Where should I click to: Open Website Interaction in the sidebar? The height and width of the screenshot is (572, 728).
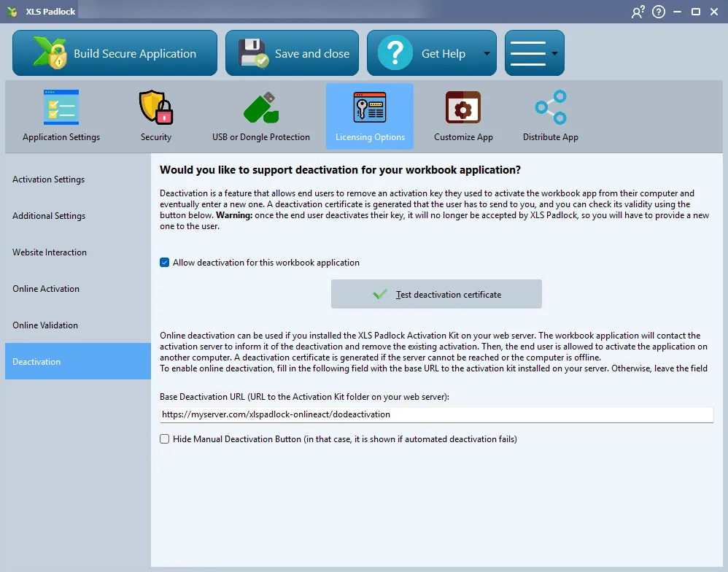78,252
